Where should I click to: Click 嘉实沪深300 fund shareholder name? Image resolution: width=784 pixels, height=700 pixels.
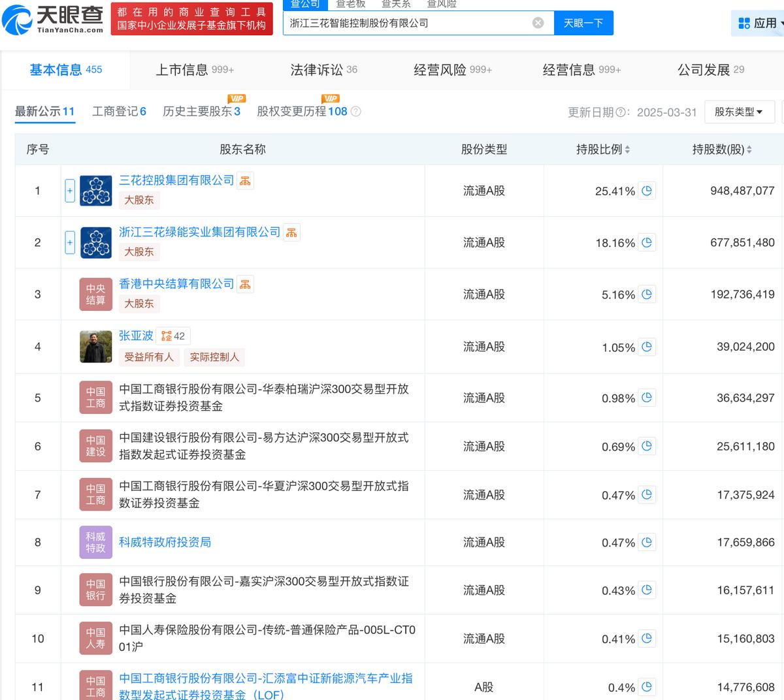pyautogui.click(x=264, y=590)
